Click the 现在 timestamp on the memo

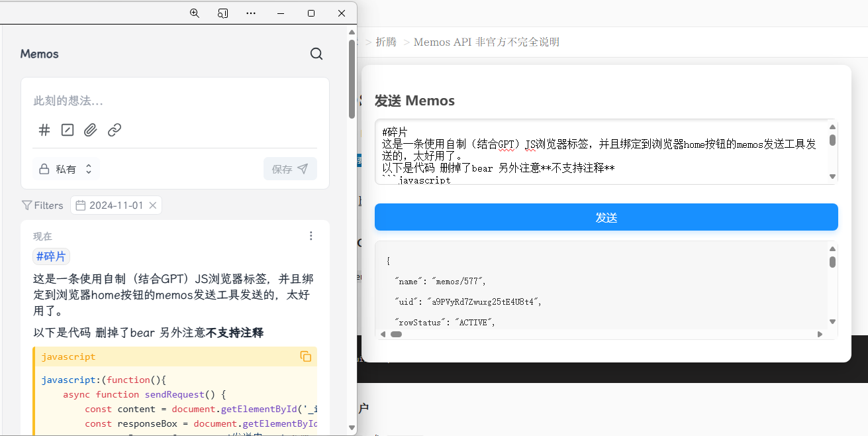coord(42,236)
